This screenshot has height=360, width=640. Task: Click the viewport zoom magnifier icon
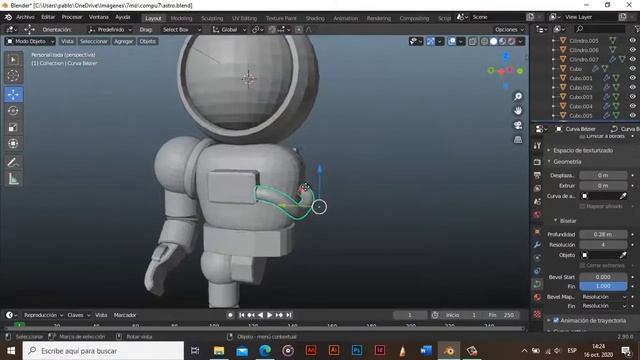tap(518, 96)
